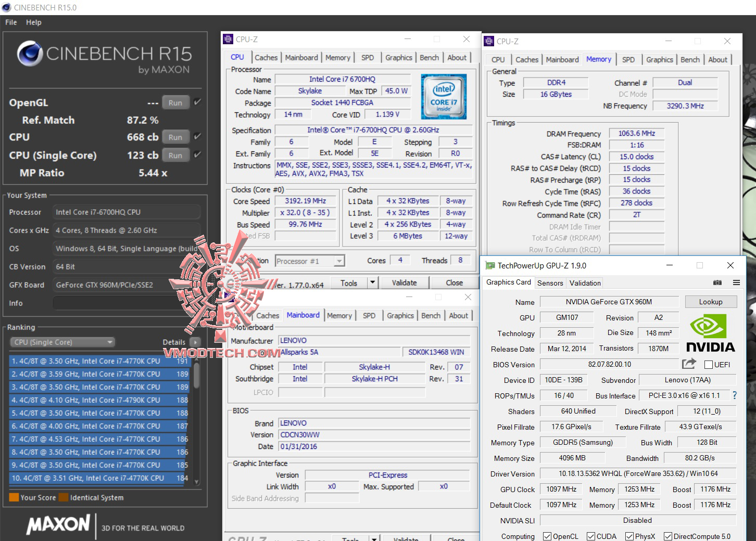Click the Cinebench R15 sphere logo
This screenshot has width=756, height=541.
30,54
